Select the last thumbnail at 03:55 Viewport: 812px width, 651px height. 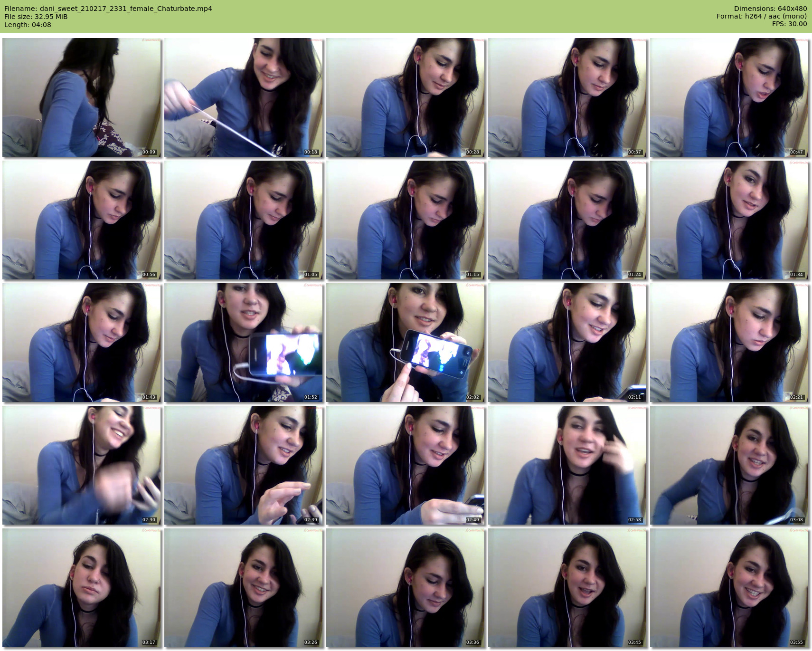coord(729,588)
